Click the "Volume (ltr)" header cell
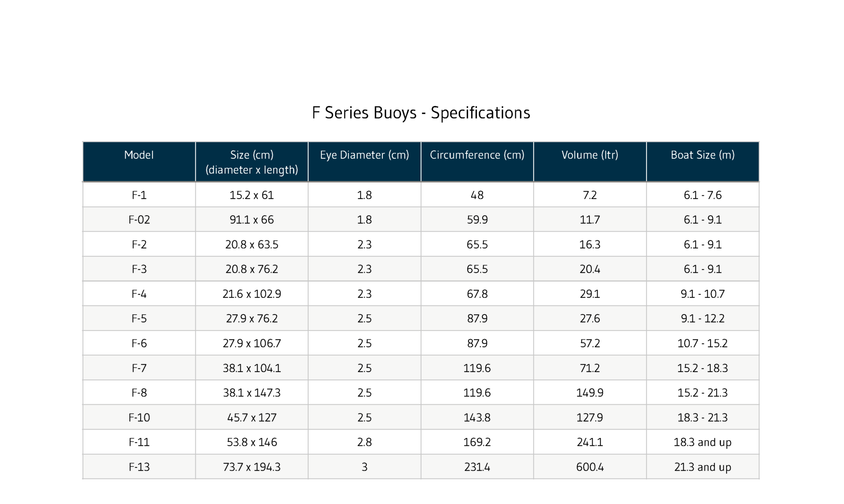844x504 pixels. [590, 155]
